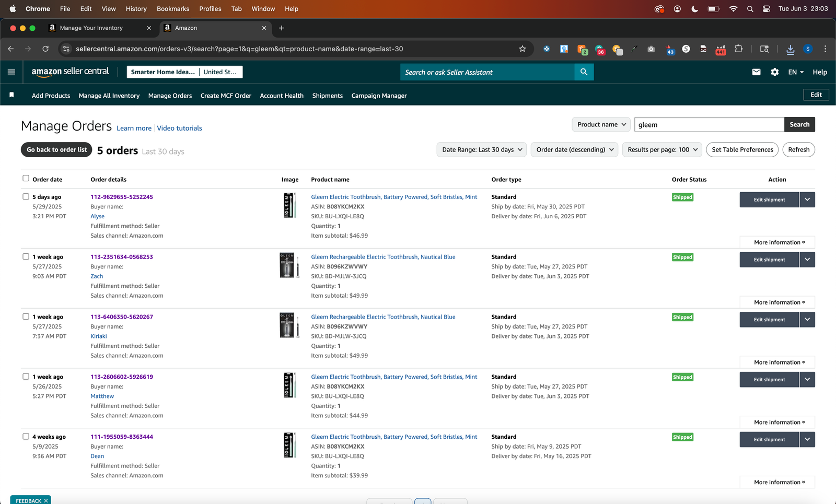The width and height of the screenshot is (836, 504).
Task: Open Manage All Inventory menu item
Action: [109, 96]
